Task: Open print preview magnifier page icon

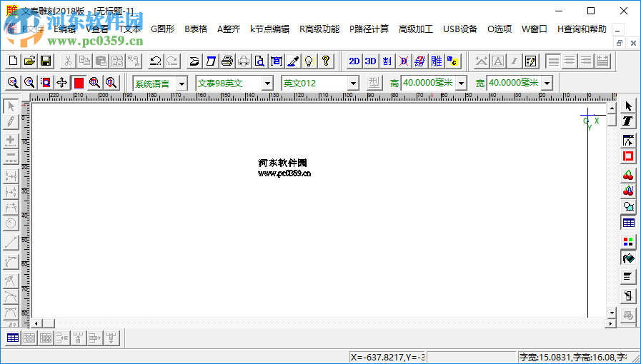Action: pyautogui.click(x=260, y=61)
